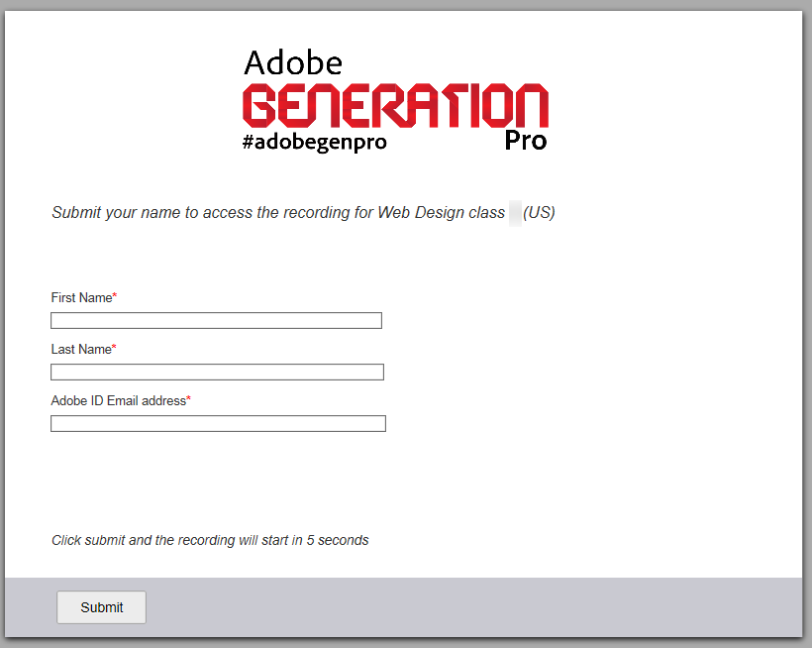Click the 'Last Name' label
This screenshot has height=648, width=812.
(83, 349)
